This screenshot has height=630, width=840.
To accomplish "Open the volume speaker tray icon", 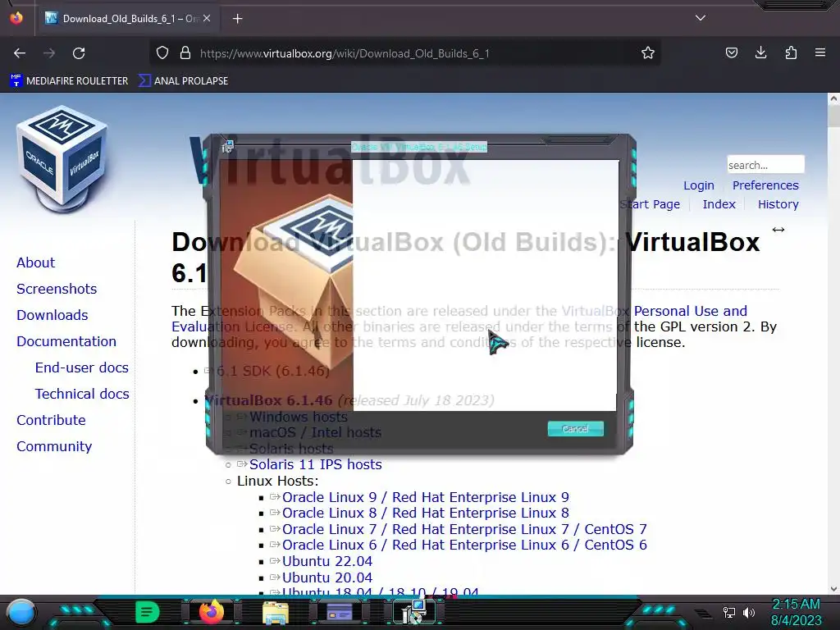I will (749, 612).
